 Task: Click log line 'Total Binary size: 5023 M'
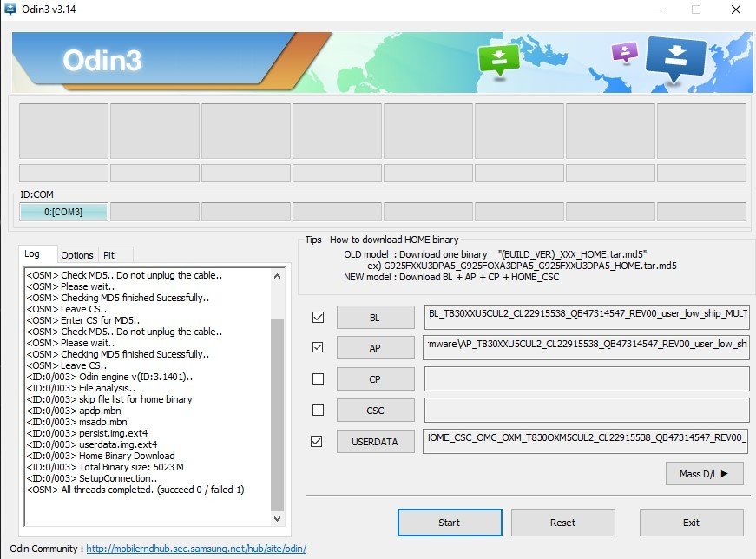[105, 467]
